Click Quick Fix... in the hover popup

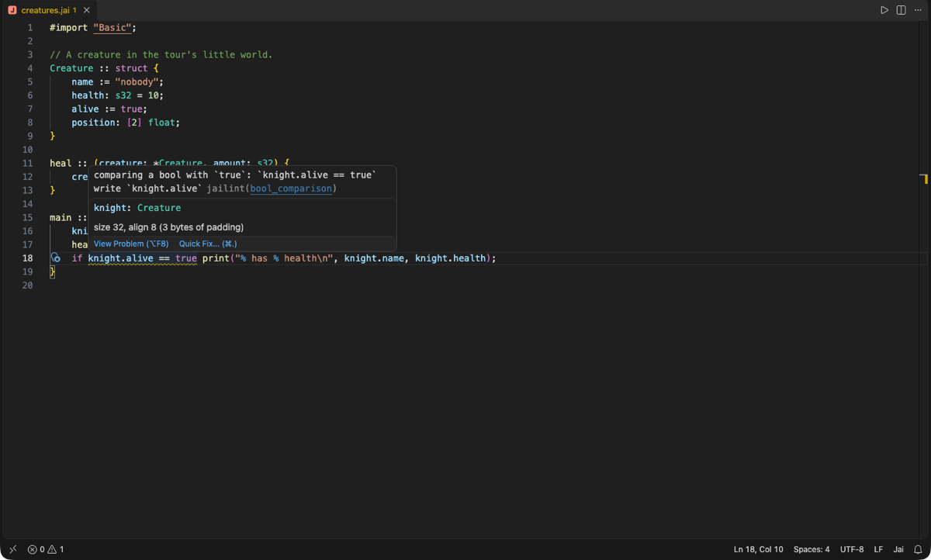(x=208, y=244)
